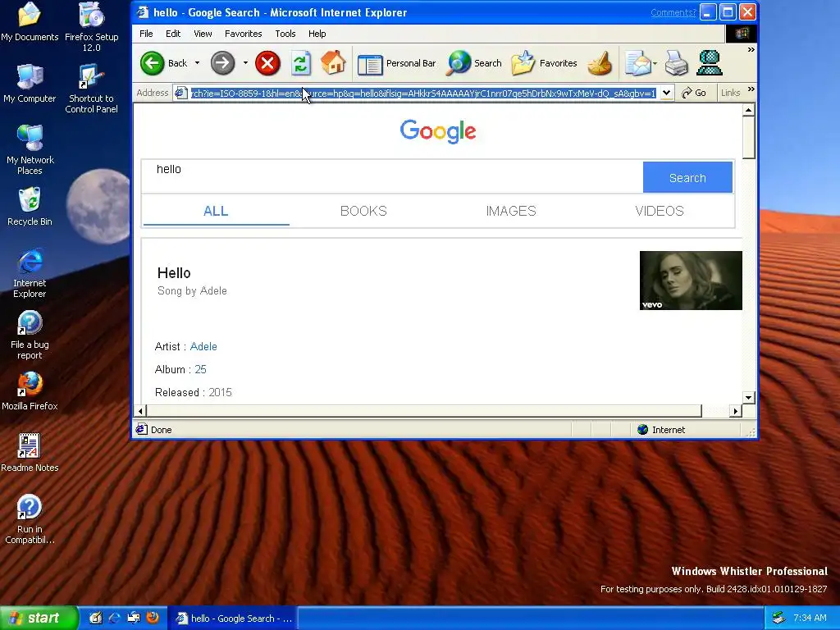Switch to the VIDEOS tab
Screen dimensions: 840x630
point(660,211)
